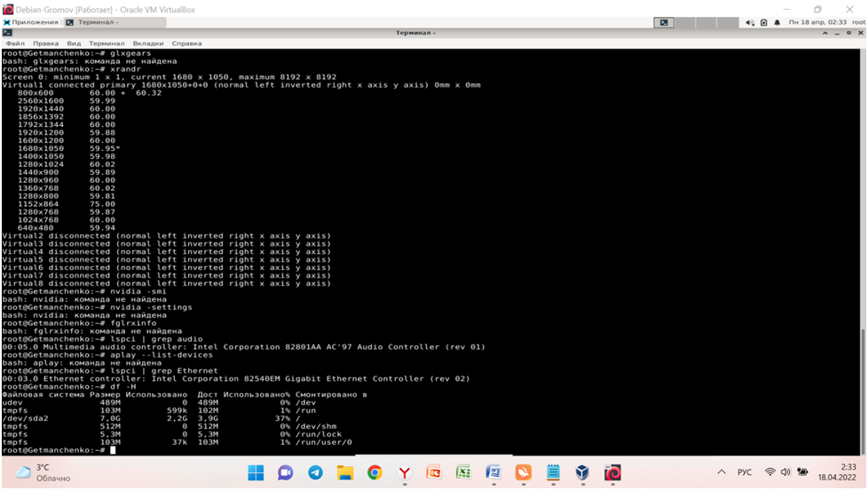Click the 'Virtual8 disconnected' output line
The image size is (868, 490).
166,283
